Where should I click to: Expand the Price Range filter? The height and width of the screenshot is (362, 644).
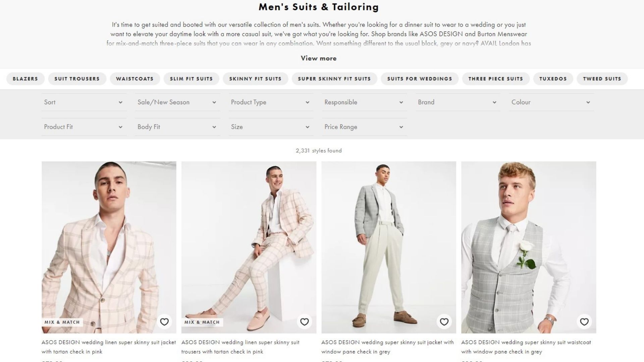[x=364, y=127]
